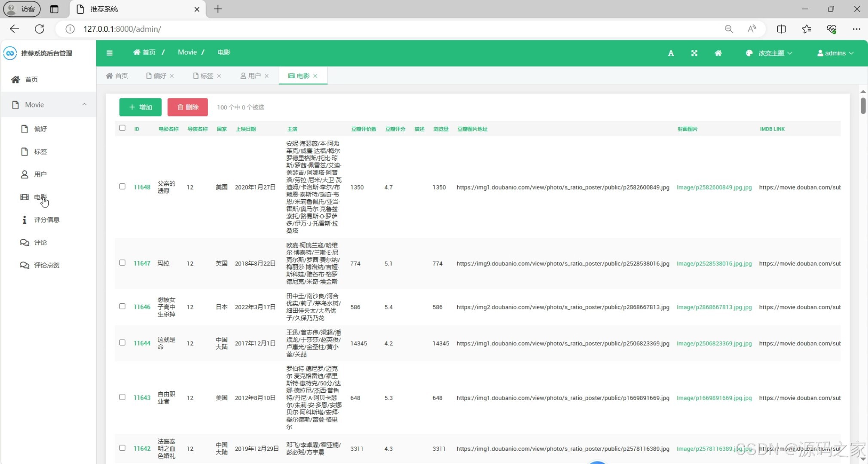Check the select-all checkbox in the table header
The width and height of the screenshot is (868, 464).
click(122, 128)
